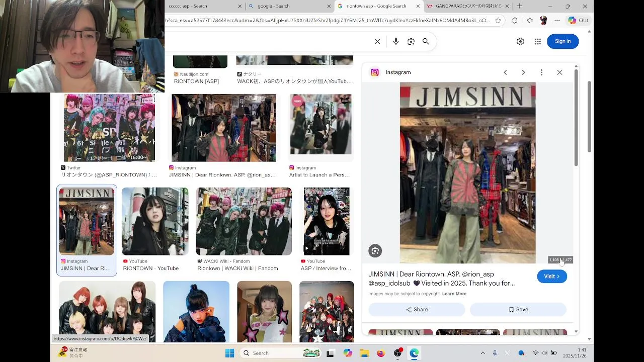
Task: Open OBS recording app on taskbar
Action: [398, 353]
